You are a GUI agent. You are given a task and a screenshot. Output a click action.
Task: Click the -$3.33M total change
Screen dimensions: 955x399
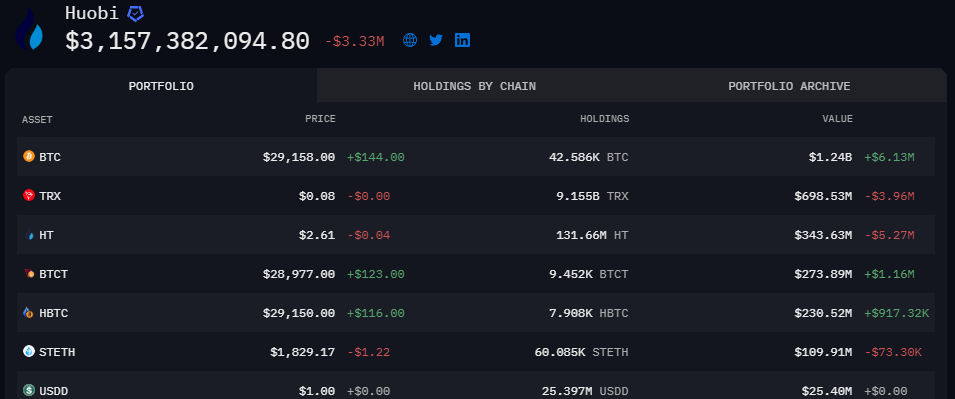[354, 41]
